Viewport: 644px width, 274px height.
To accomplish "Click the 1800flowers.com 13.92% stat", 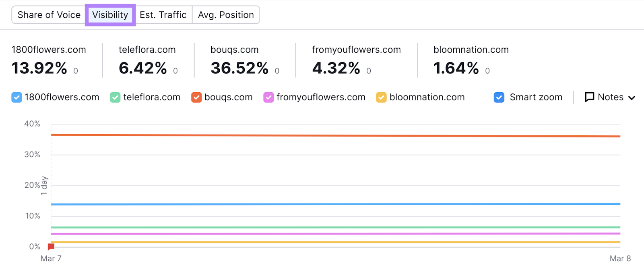I will click(x=39, y=68).
